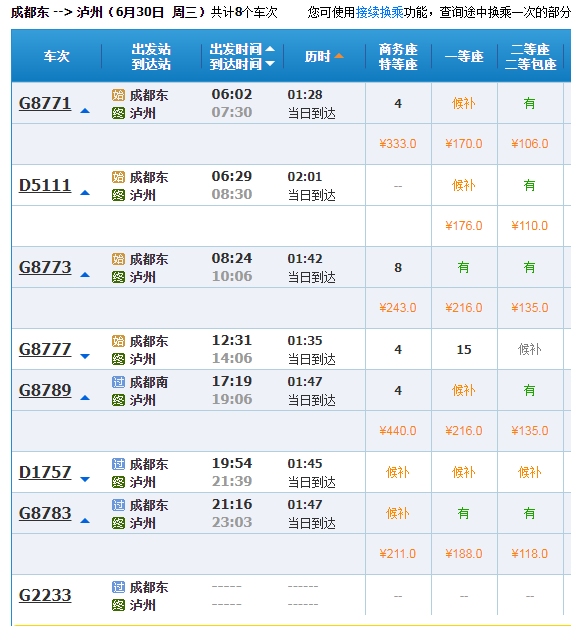The width and height of the screenshot is (571, 626).
Task: Click pass-through 过 icon for G8783
Action: pyautogui.click(x=118, y=505)
